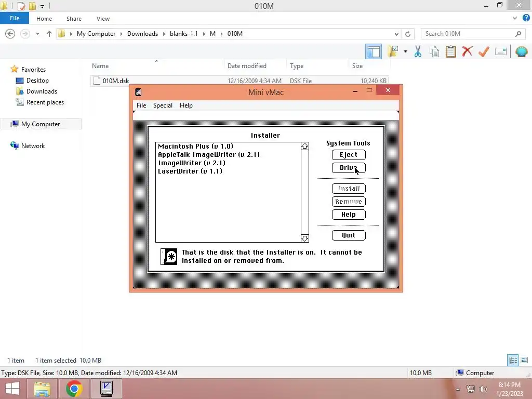Click the M folder in breadcrumb

click(212, 34)
